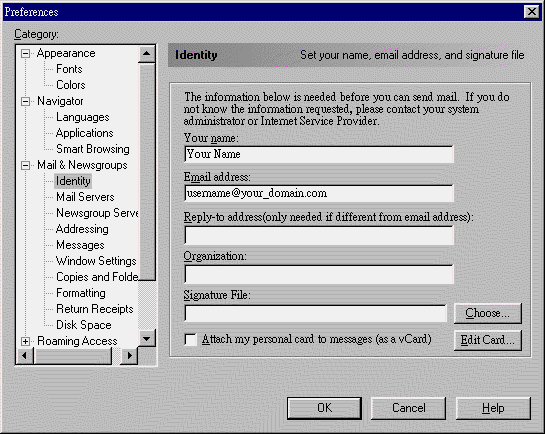This screenshot has height=434, width=545.
Task: Open the Fonts preferences page
Action: click(x=69, y=69)
